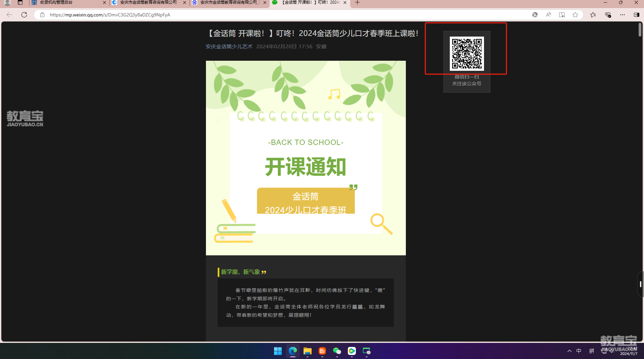Click the 新学期，新气象 section heading
This screenshot has width=644, height=359.
click(240, 272)
